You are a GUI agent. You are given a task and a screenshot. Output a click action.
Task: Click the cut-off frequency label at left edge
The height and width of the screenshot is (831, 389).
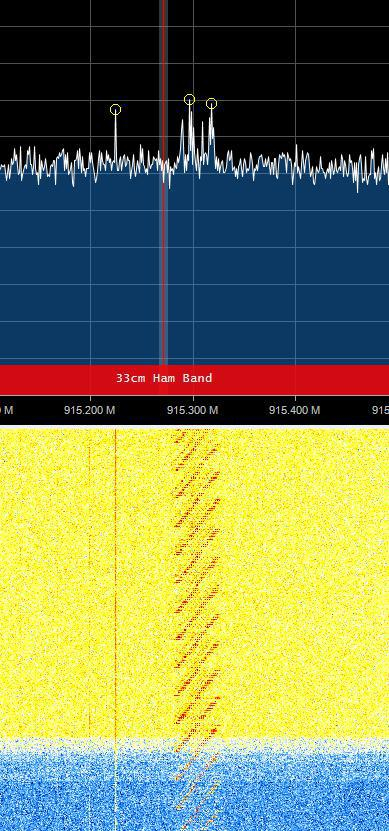click(x=6, y=410)
